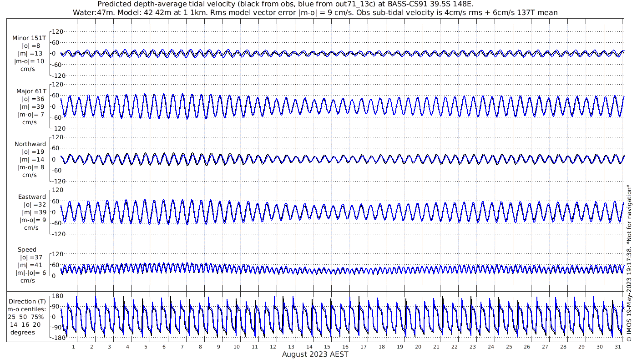Click day '5' on the date axis

pyautogui.click(x=146, y=346)
